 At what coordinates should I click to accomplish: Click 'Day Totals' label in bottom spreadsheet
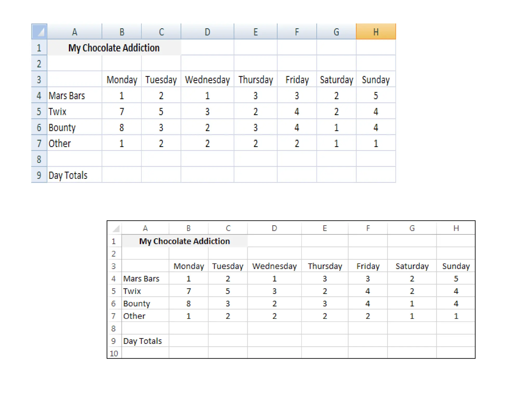point(142,341)
